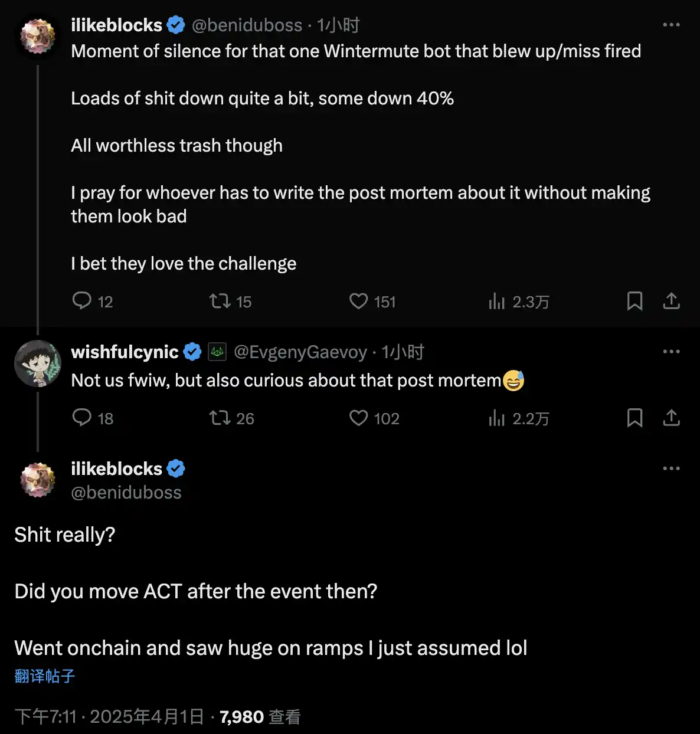
Task: Open wishfulcynic's profile avatar
Action: point(38,363)
